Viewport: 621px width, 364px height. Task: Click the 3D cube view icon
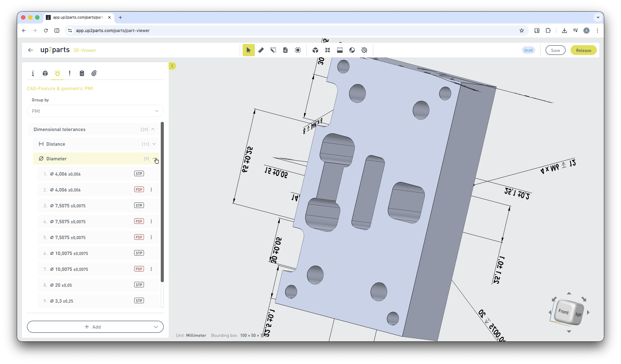pos(315,50)
